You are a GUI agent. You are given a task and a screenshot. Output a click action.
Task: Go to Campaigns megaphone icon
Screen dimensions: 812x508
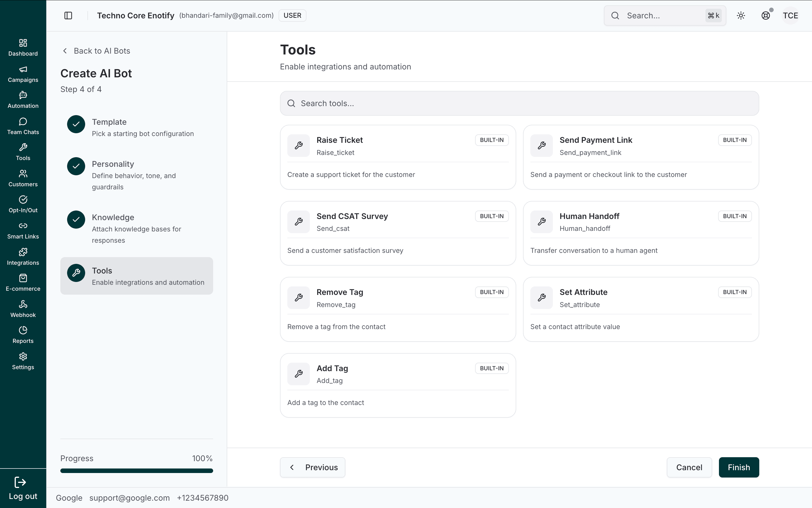23,69
